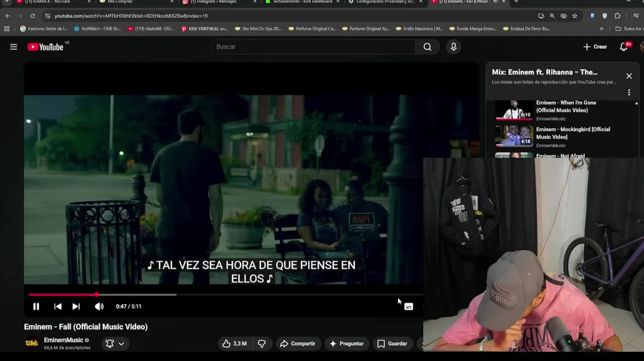Open the EminemMusic channel avatar
644x361 pixels.
(32, 343)
